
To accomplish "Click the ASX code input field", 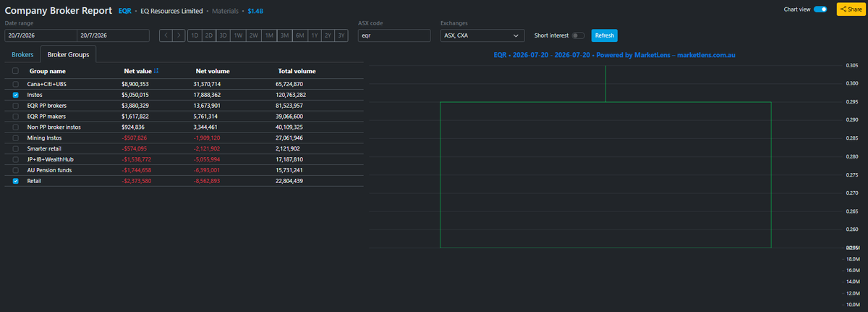I will coord(395,35).
